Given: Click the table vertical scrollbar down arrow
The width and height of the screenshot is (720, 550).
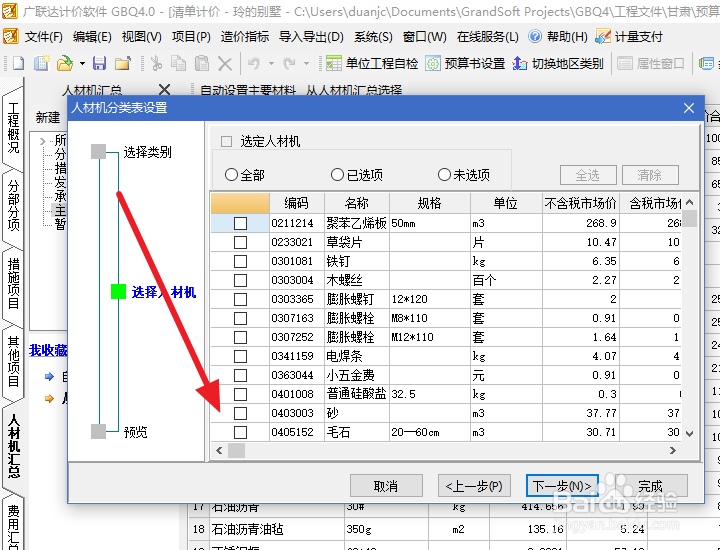Looking at the screenshot, I should pyautogui.click(x=689, y=433).
